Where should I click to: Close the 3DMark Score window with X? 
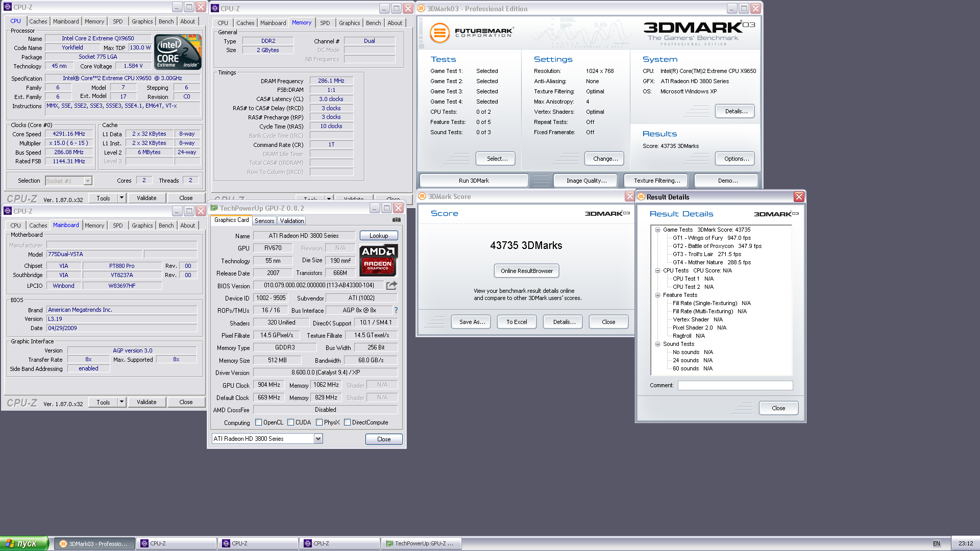(x=629, y=196)
